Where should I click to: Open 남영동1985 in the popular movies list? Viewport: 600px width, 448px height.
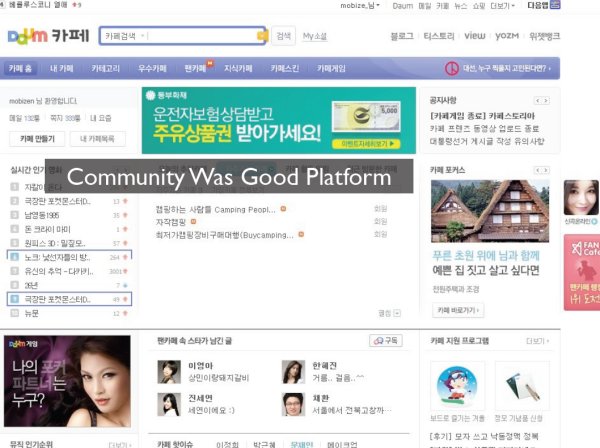coord(42,215)
